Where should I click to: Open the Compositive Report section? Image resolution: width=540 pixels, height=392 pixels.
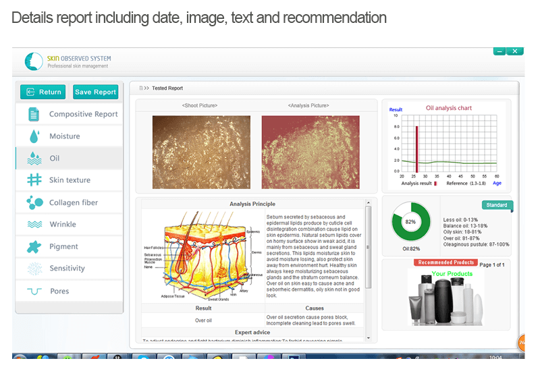pos(70,114)
